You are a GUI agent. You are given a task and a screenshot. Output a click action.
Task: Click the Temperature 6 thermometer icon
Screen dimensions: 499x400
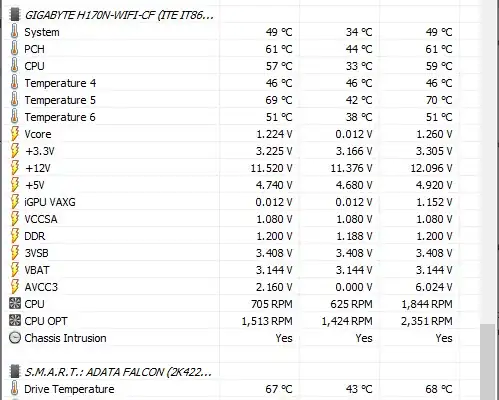(14, 117)
